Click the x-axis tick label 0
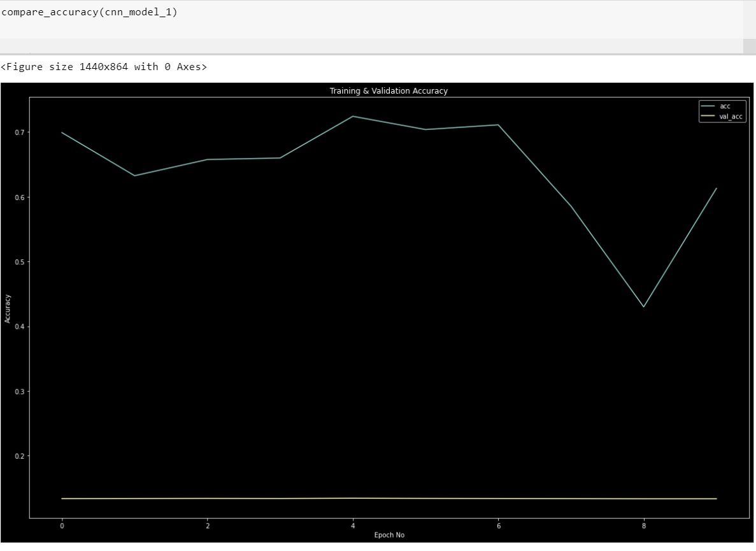This screenshot has height=551, width=756. pos(62,526)
